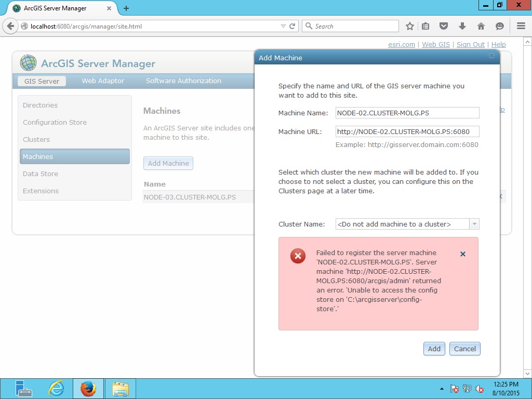Click the Machine URL input field
The width and height of the screenshot is (532, 399).
(407, 131)
